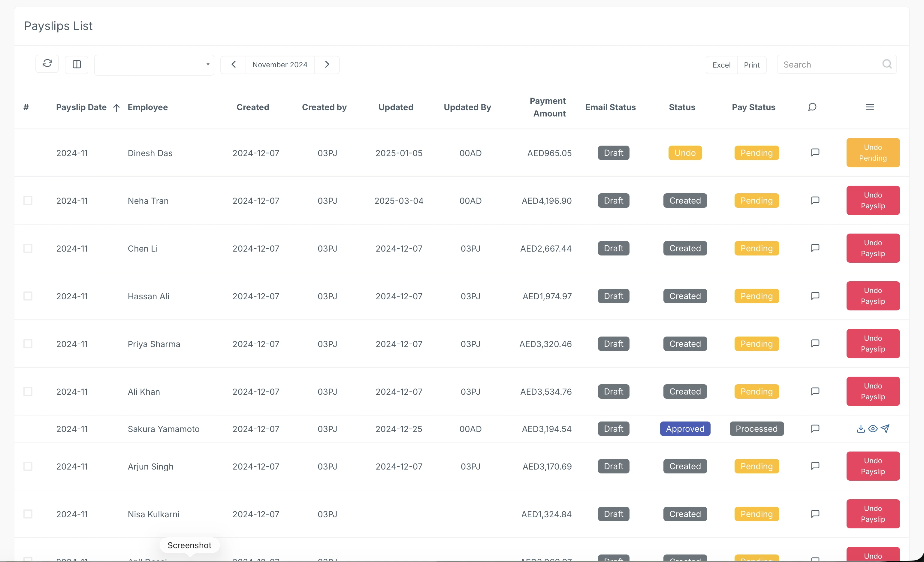Viewport: 924px width, 562px height.
Task: Open comments for Nisa Kulkarni
Action: click(815, 514)
